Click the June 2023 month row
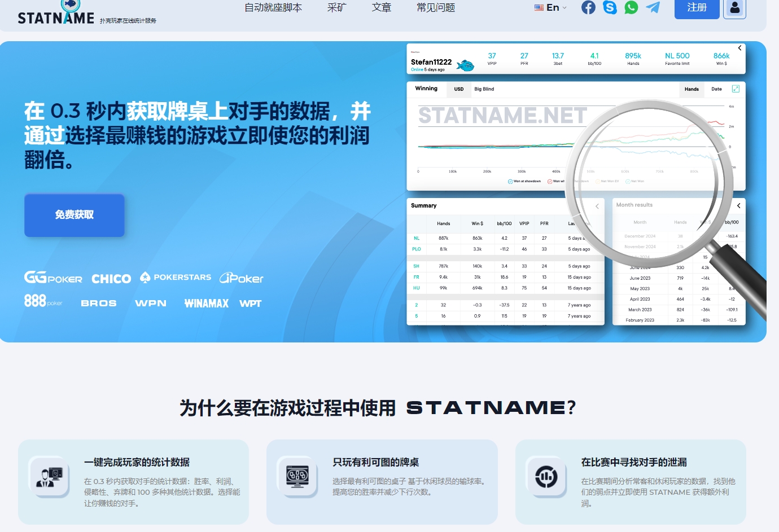779x532 pixels. point(679,278)
